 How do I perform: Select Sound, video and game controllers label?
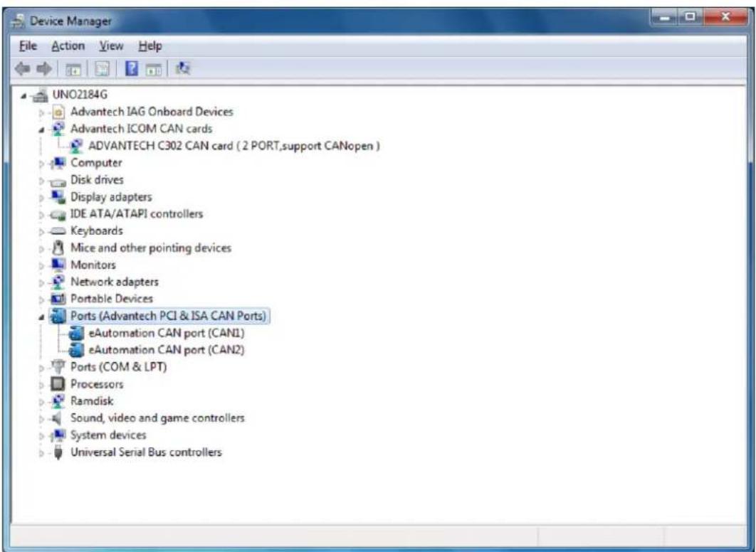[157, 418]
